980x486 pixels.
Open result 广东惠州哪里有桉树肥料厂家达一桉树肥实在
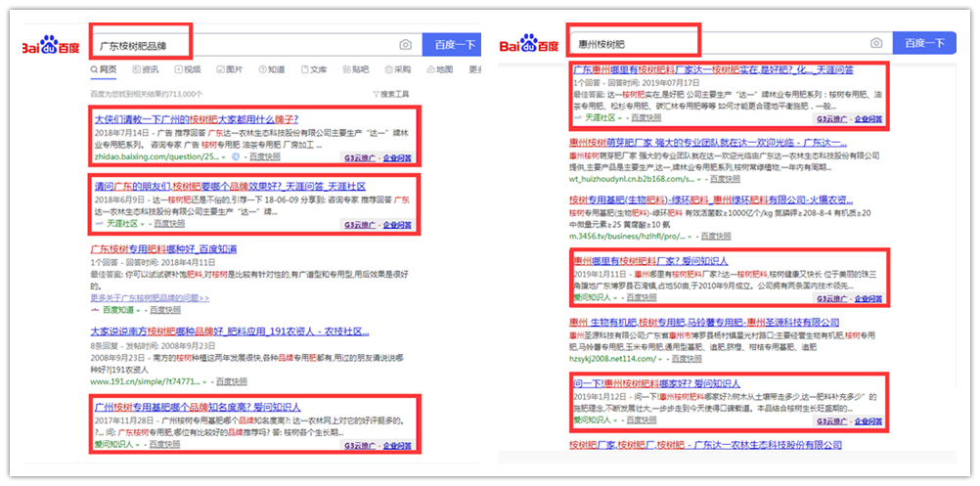pos(713,70)
